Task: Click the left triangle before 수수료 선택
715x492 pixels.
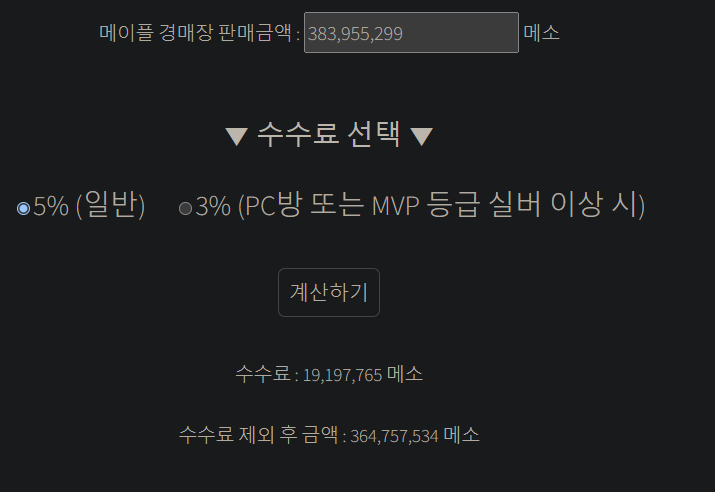Action: [x=237, y=136]
